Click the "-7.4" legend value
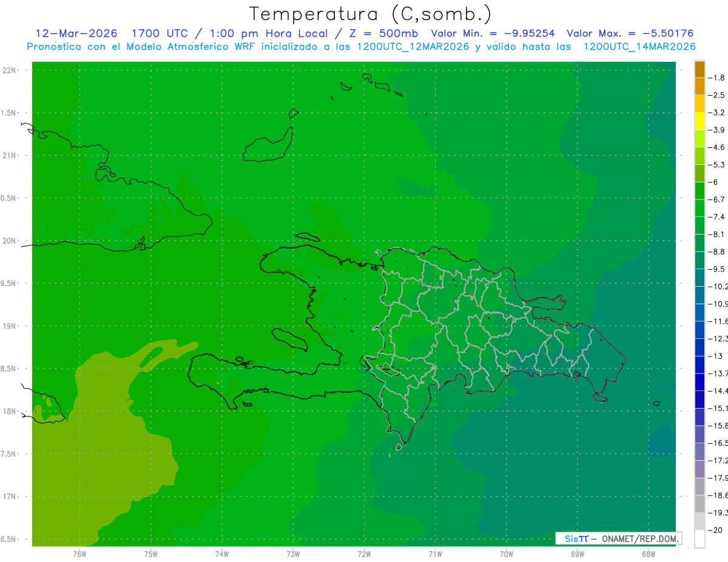The width and height of the screenshot is (728, 562). pyautogui.click(x=716, y=217)
